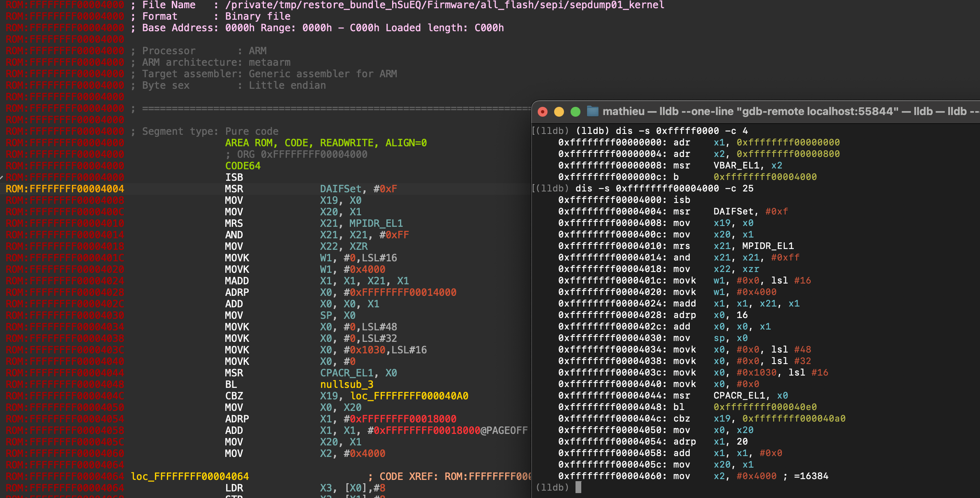Click the Terminal window title text
This screenshot has width=980, height=498.
(781, 111)
